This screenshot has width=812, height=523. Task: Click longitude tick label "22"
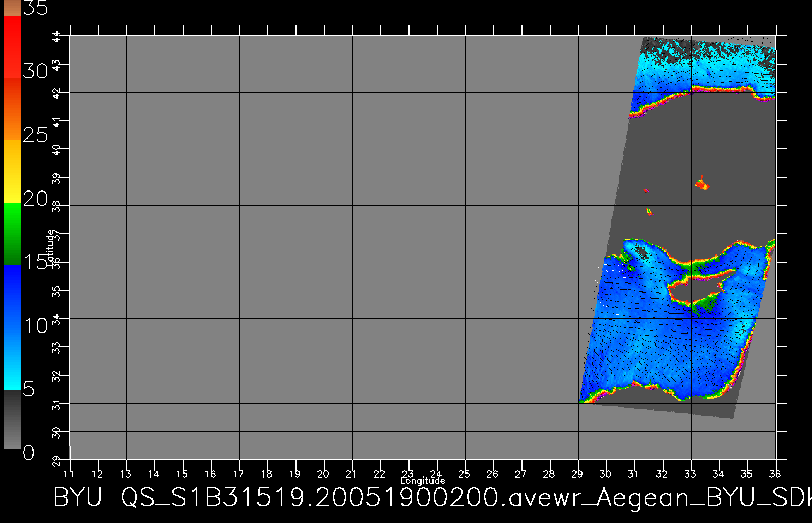(380, 474)
